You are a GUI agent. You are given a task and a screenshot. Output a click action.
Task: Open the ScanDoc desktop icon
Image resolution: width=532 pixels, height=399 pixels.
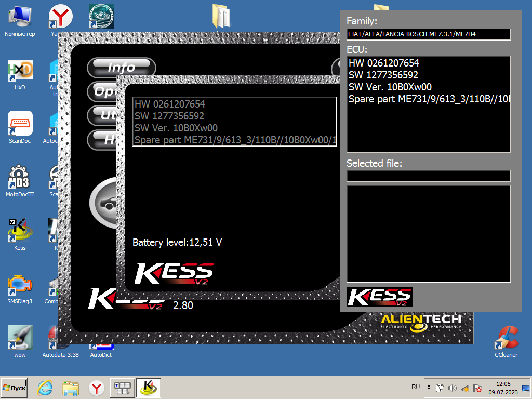click(x=20, y=124)
